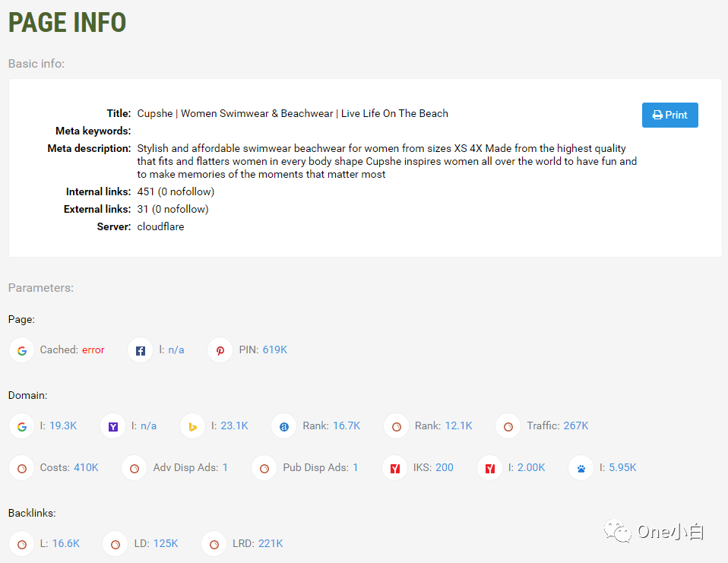Open Bing index 23.1K link
This screenshot has height=563, width=728.
point(235,425)
